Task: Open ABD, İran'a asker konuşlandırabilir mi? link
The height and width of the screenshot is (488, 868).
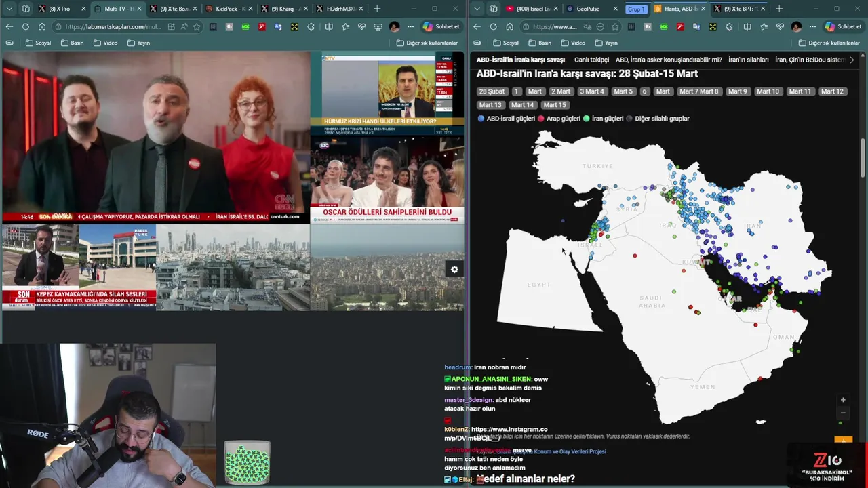Action: [669, 60]
